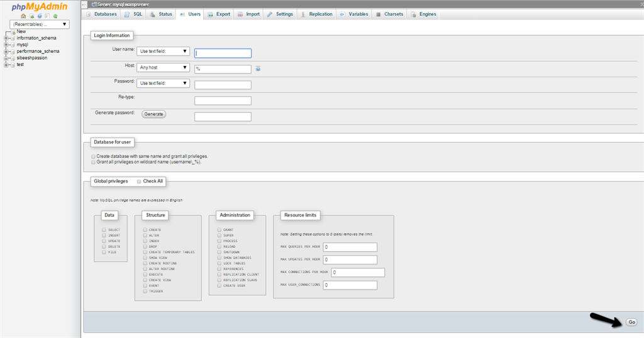644x338 pixels.
Task: Expand the information_schema tree node
Action: point(6,38)
